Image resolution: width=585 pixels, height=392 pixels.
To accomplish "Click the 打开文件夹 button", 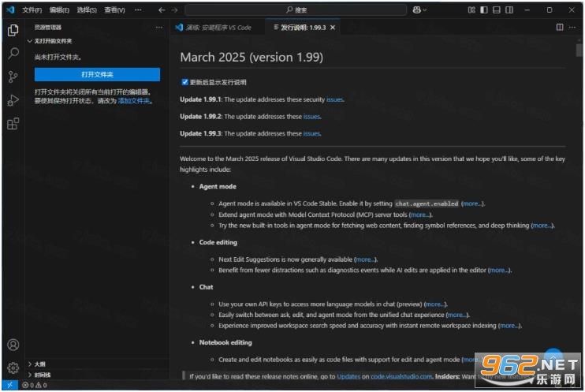I will [x=98, y=74].
